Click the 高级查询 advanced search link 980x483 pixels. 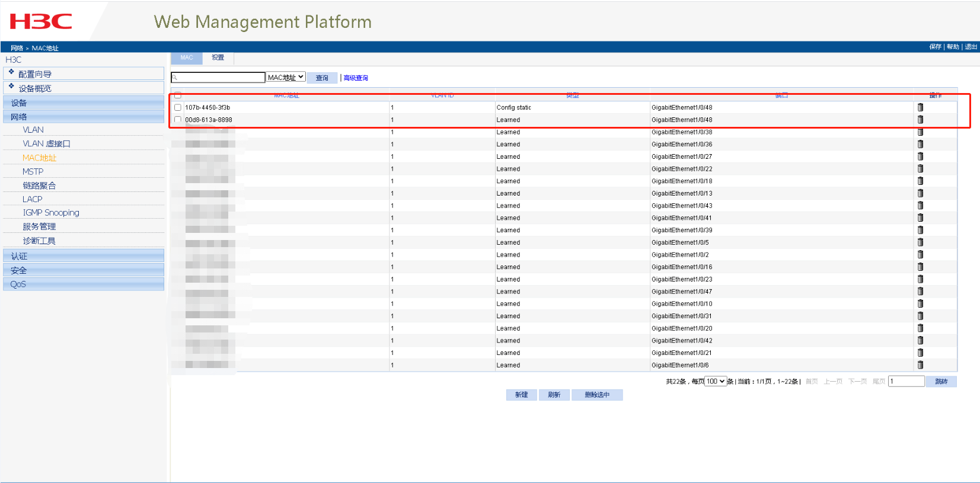point(356,78)
